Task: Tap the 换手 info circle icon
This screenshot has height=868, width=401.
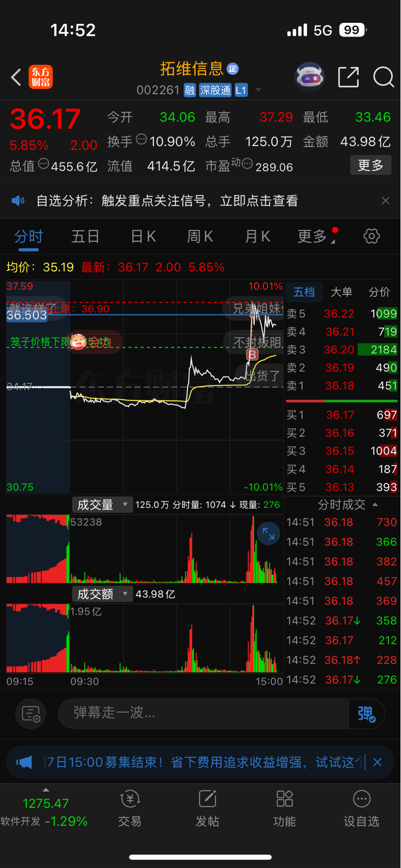Action: click(141, 139)
